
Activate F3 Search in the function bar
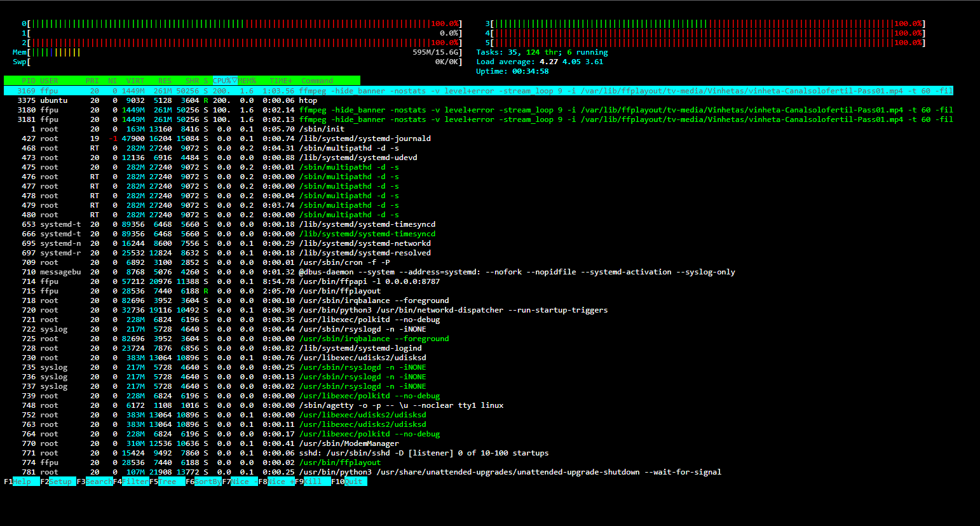pos(99,482)
